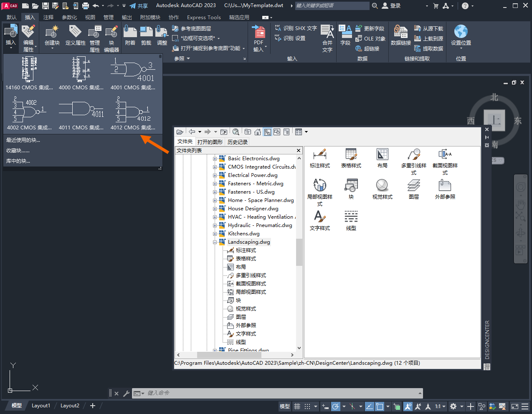The height and width of the screenshot is (414, 532).
Task: Click the keyword search box in title bar
Action: click(x=332, y=5)
